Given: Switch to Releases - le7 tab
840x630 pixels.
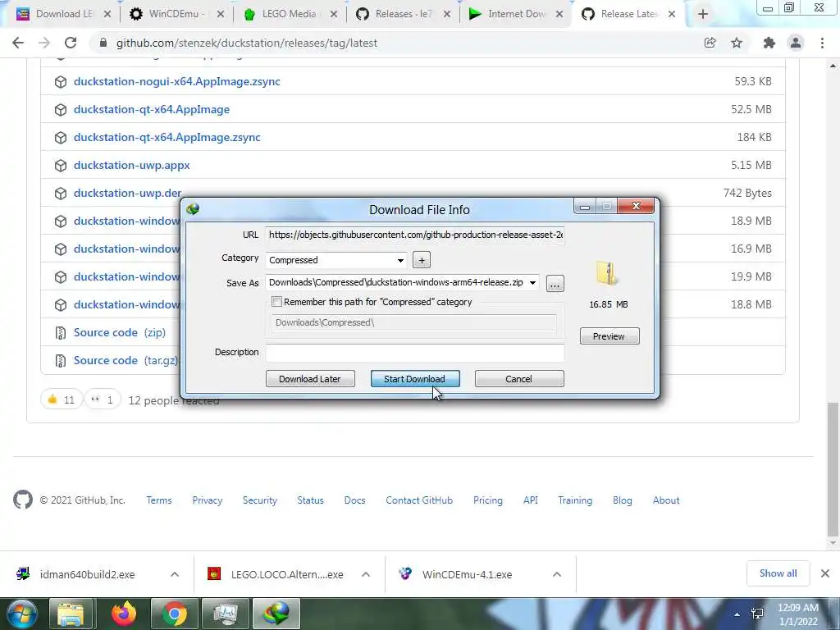Looking at the screenshot, I should pyautogui.click(x=403, y=14).
